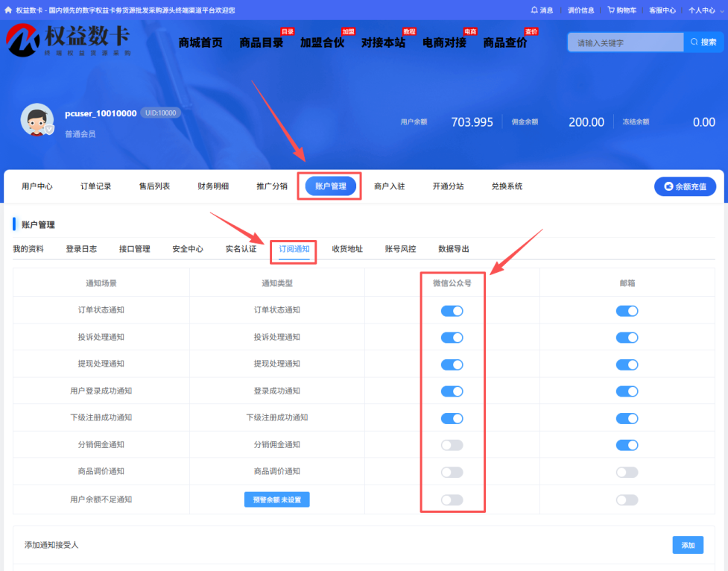Click 预警余额 未设置 button
This screenshot has width=728, height=571.
(x=276, y=500)
